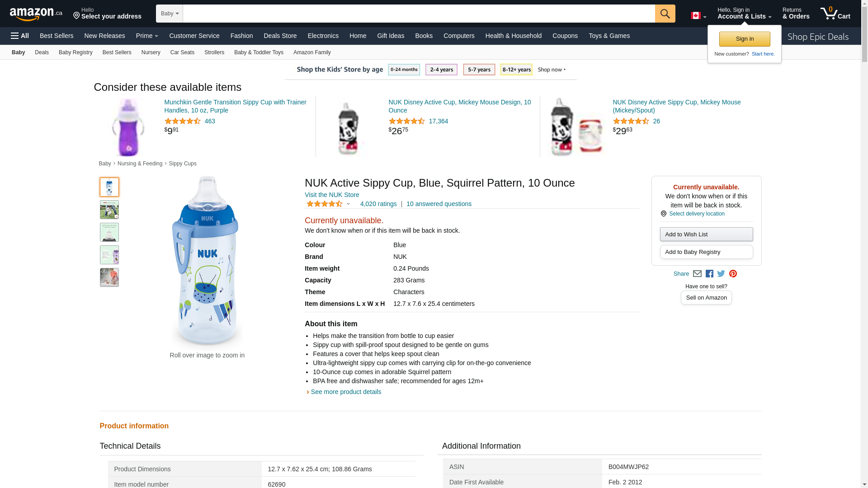Click the search magnifier button

665,14
